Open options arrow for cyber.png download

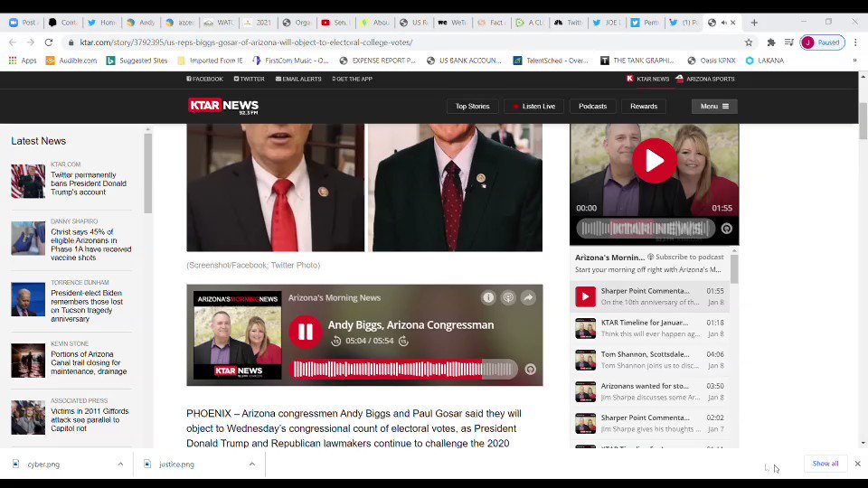[x=120, y=465]
